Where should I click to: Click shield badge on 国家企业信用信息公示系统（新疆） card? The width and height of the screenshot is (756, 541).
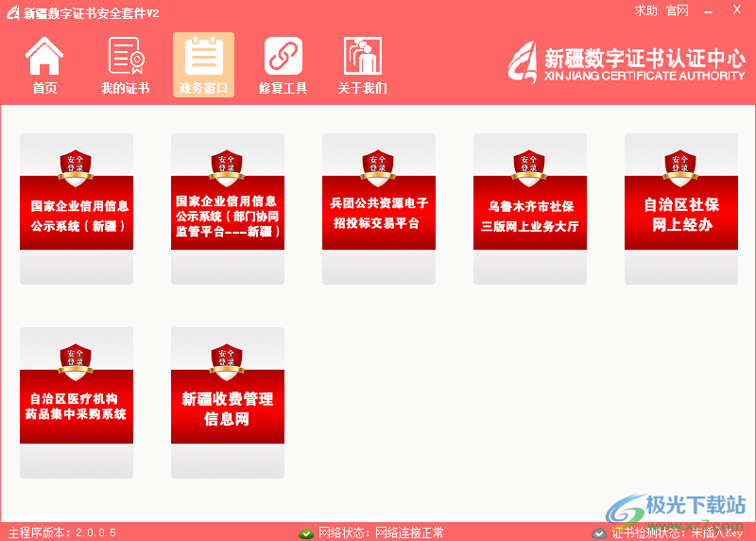click(x=76, y=168)
